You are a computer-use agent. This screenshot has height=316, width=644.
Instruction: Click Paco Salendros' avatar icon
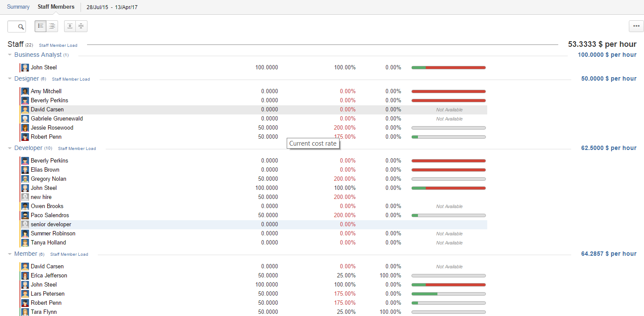click(x=25, y=215)
